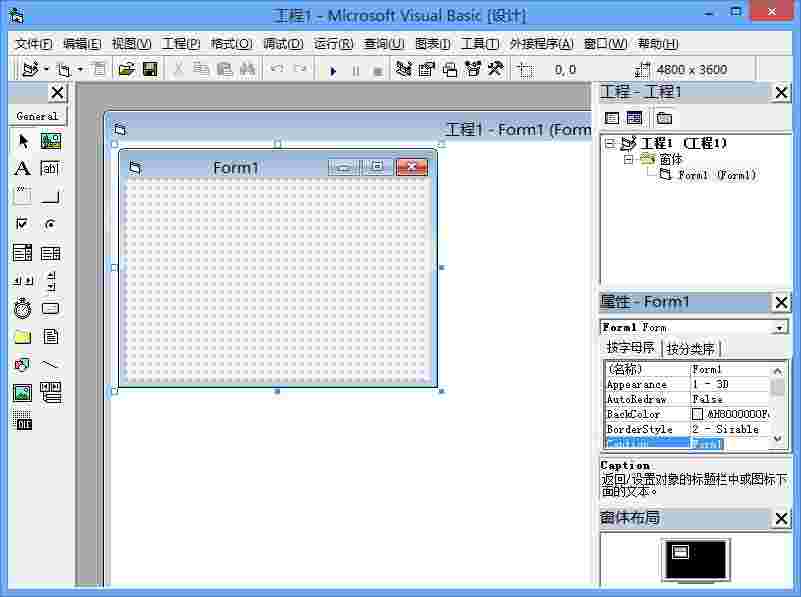Switch to the 按分类序 tab in Properties

point(690,350)
